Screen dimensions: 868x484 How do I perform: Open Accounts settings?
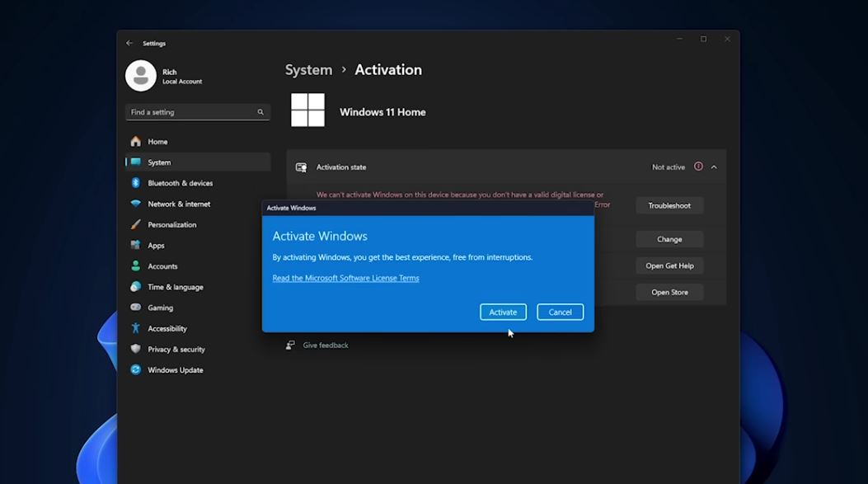[162, 265]
